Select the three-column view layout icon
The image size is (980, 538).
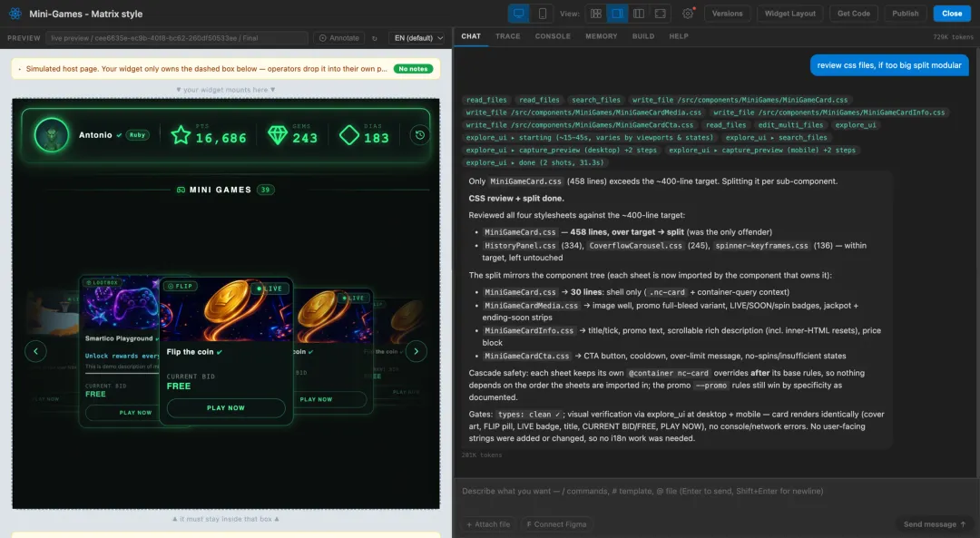coord(638,13)
